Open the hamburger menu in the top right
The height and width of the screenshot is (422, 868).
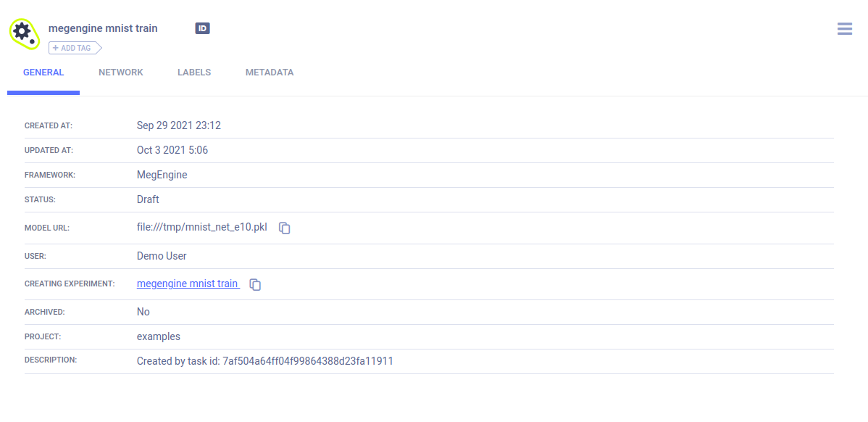[844, 29]
